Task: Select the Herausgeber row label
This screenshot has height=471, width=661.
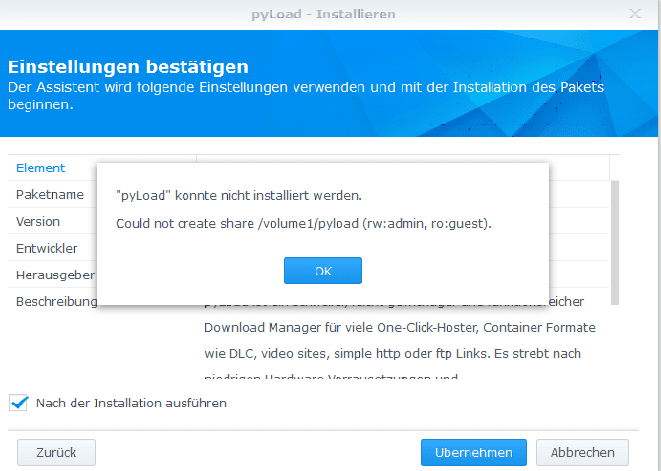Action: [55, 275]
